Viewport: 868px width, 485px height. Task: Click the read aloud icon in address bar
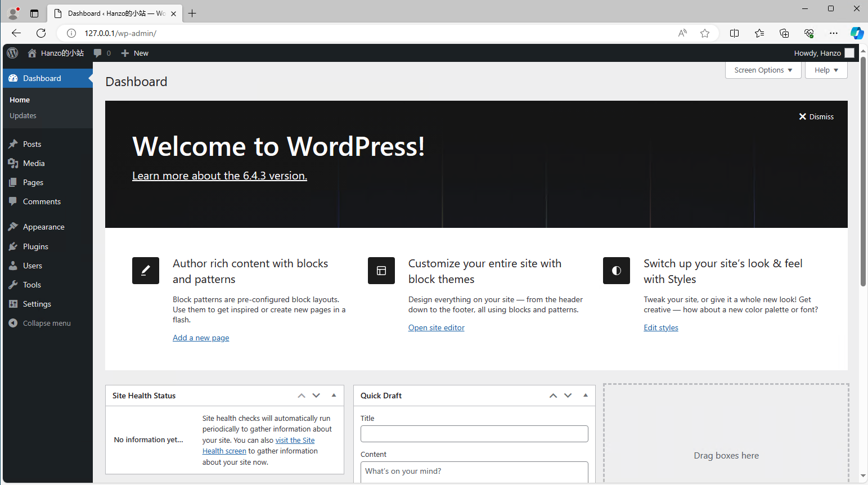pyautogui.click(x=682, y=33)
